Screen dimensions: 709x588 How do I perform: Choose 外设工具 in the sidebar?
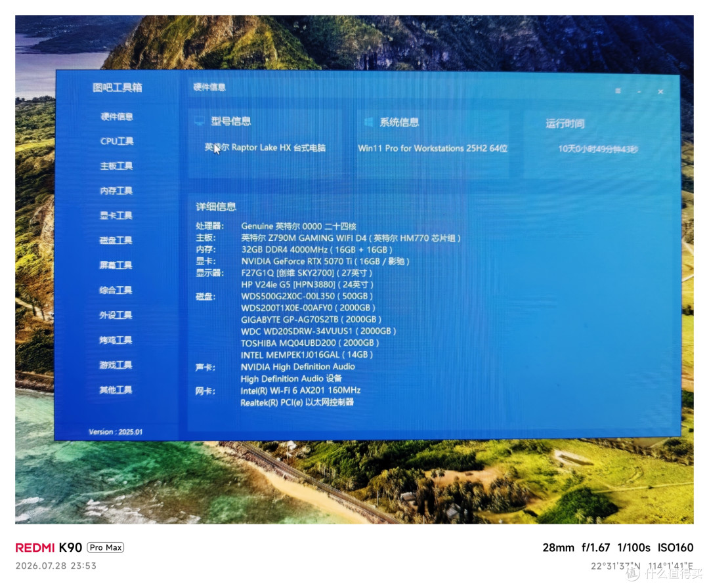click(x=116, y=315)
